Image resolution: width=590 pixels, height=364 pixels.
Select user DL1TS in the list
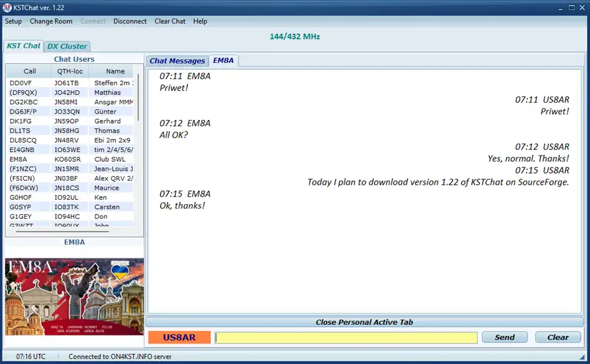coord(19,131)
